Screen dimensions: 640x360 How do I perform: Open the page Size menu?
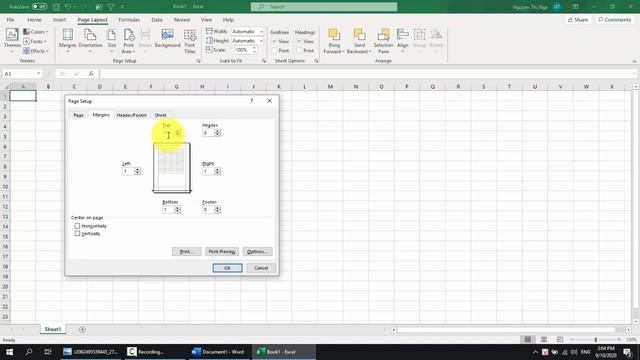coord(112,40)
